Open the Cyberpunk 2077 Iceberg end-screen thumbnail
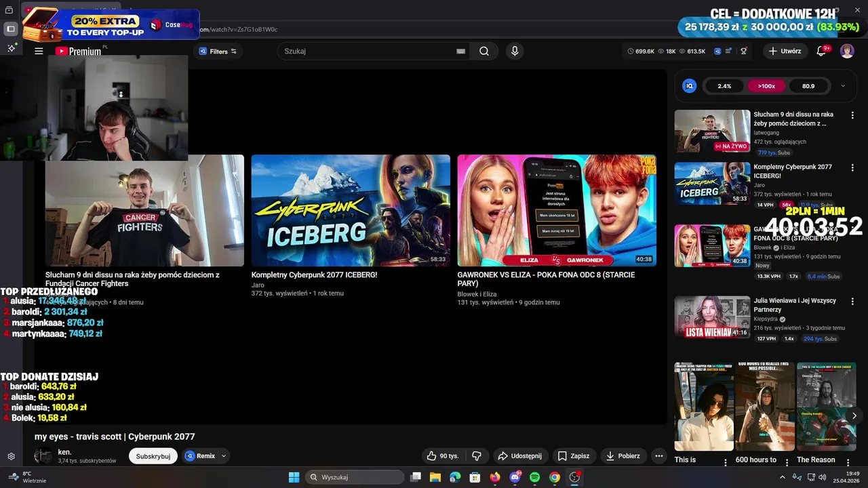Screen dimensions: 868x488 tap(351, 210)
